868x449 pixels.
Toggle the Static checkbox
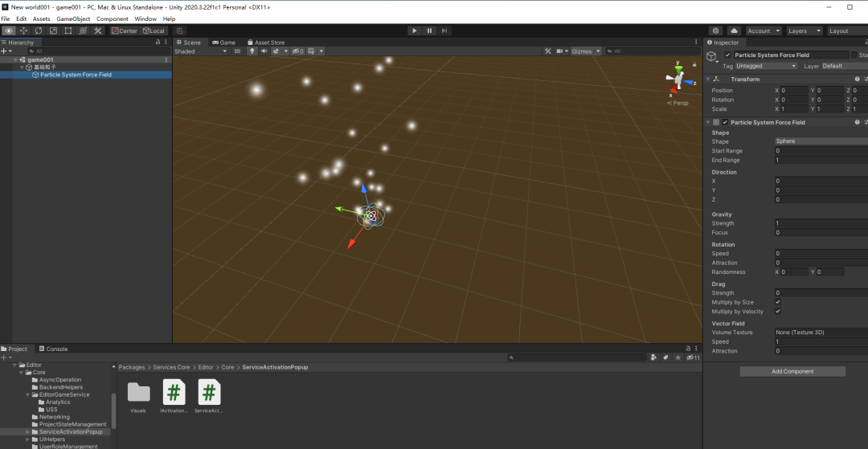coord(854,55)
